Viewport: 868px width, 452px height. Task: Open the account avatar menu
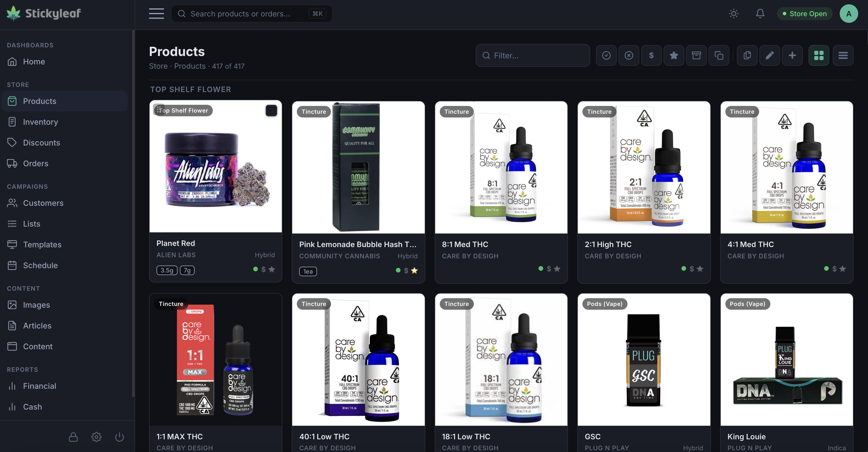coord(849,14)
